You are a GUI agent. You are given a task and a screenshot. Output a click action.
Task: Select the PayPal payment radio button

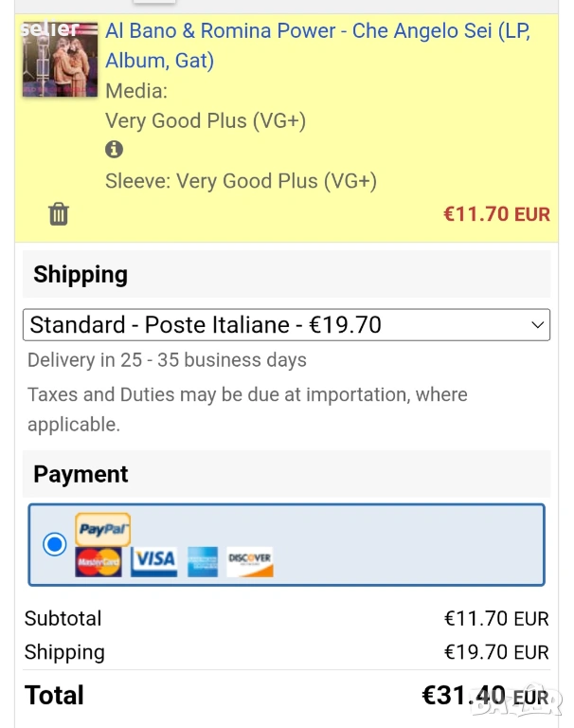click(55, 544)
